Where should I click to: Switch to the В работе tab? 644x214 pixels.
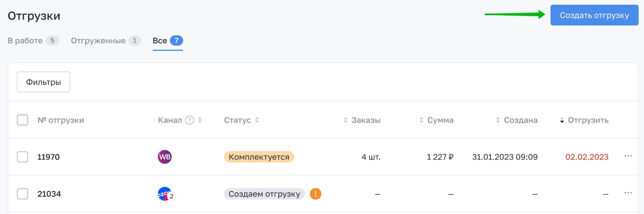[x=33, y=41]
